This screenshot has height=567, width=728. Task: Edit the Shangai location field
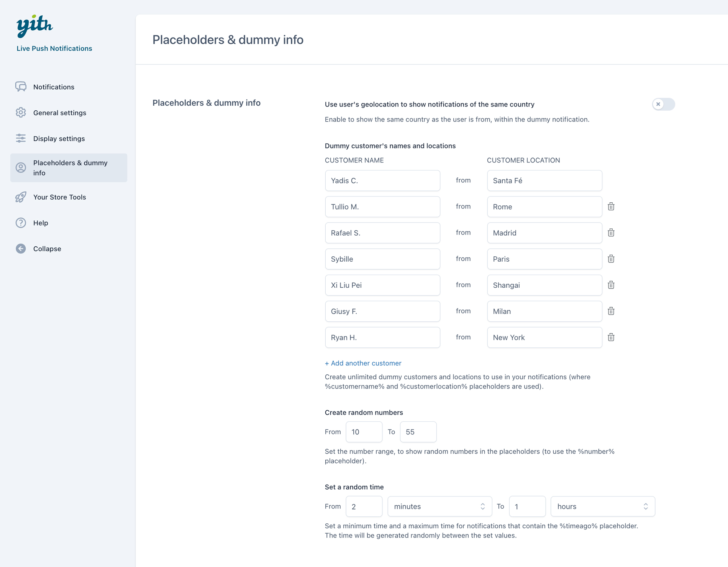[544, 285]
